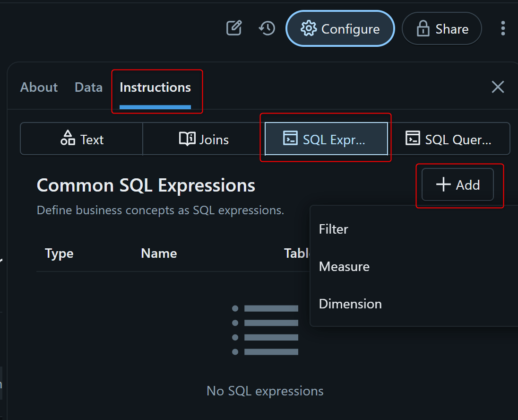Click the Name column header
Image resolution: width=518 pixels, height=420 pixels.
click(159, 254)
